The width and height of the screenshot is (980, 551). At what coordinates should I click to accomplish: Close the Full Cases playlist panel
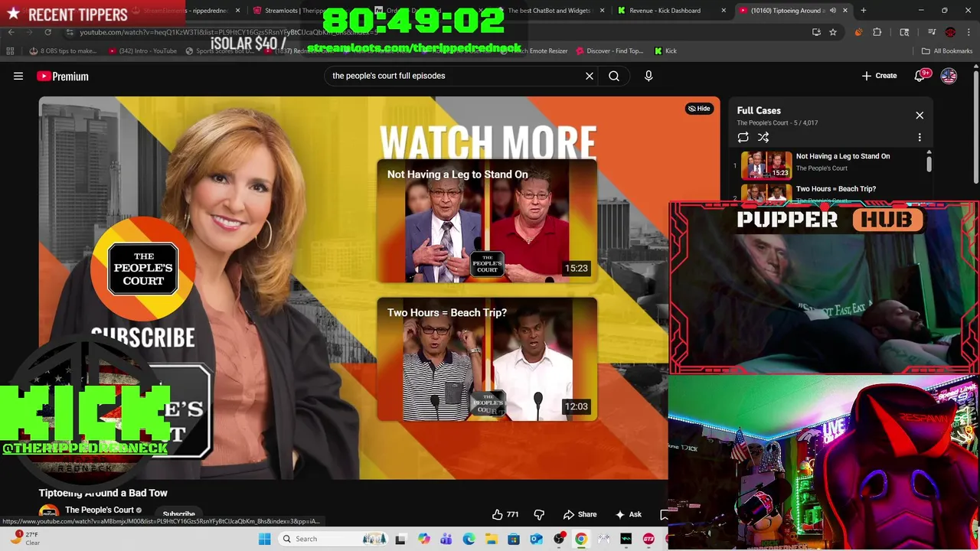click(x=920, y=116)
